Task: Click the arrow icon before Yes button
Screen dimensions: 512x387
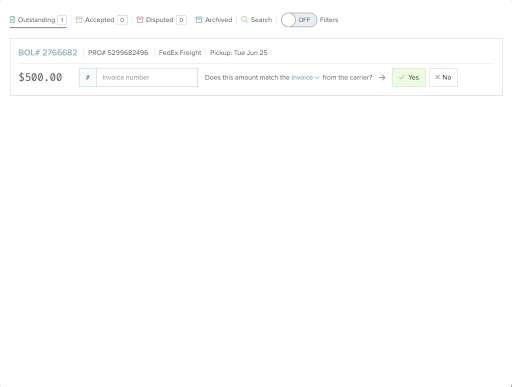Action: click(382, 77)
